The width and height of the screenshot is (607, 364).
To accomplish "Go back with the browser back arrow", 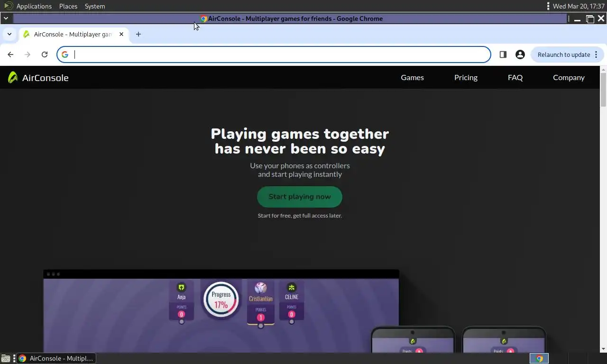I will click(10, 55).
